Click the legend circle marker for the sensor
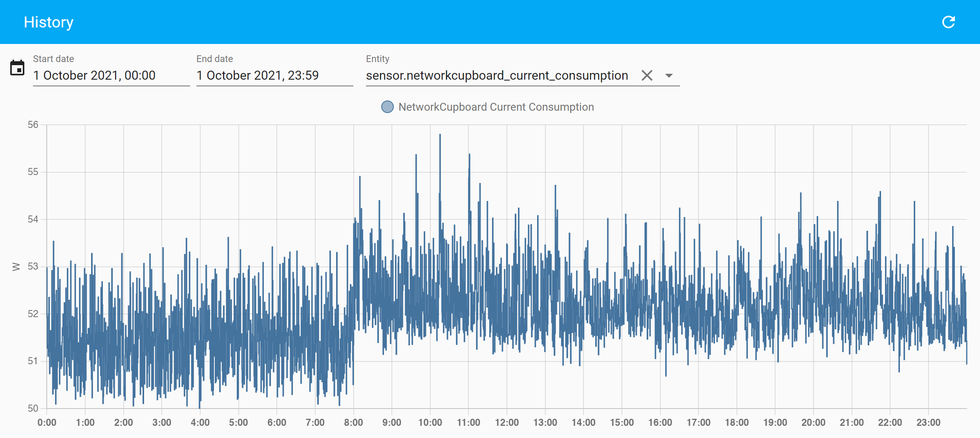 click(x=387, y=106)
